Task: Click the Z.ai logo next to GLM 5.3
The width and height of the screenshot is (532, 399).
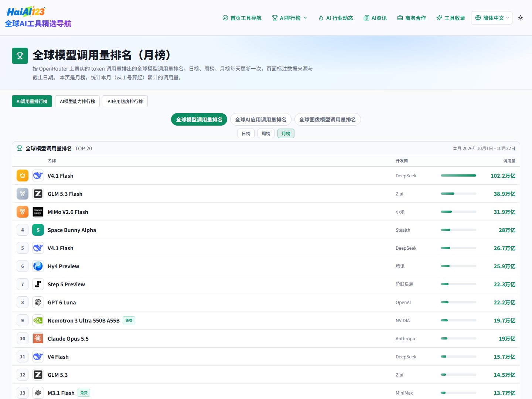Action: point(38,375)
